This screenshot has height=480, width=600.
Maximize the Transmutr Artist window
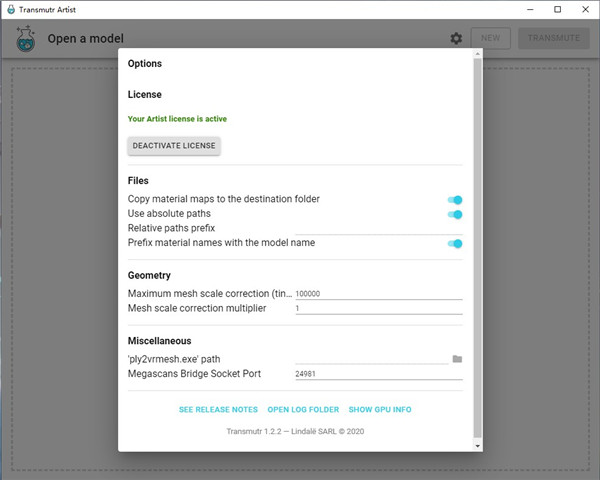(557, 9)
